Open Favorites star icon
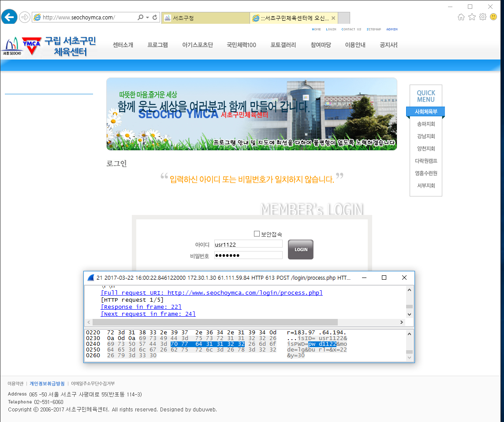Image resolution: width=504 pixels, height=422 pixels. (472, 17)
